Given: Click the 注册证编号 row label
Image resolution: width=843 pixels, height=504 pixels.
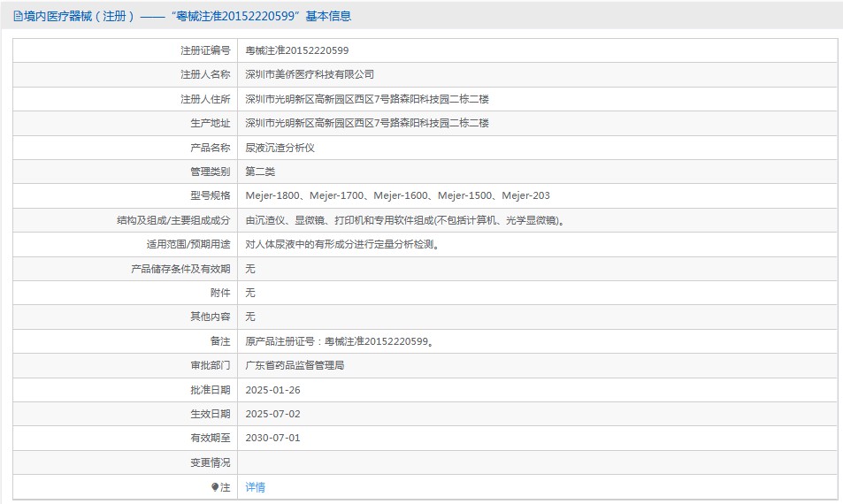Looking at the screenshot, I should pyautogui.click(x=205, y=50).
